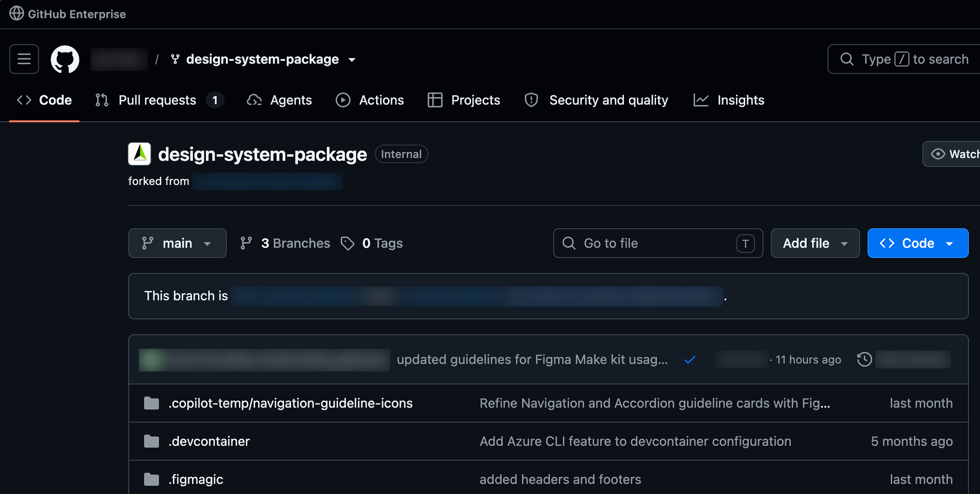Click the .devcontainer folder icon
This screenshot has height=494, width=980.
[151, 441]
